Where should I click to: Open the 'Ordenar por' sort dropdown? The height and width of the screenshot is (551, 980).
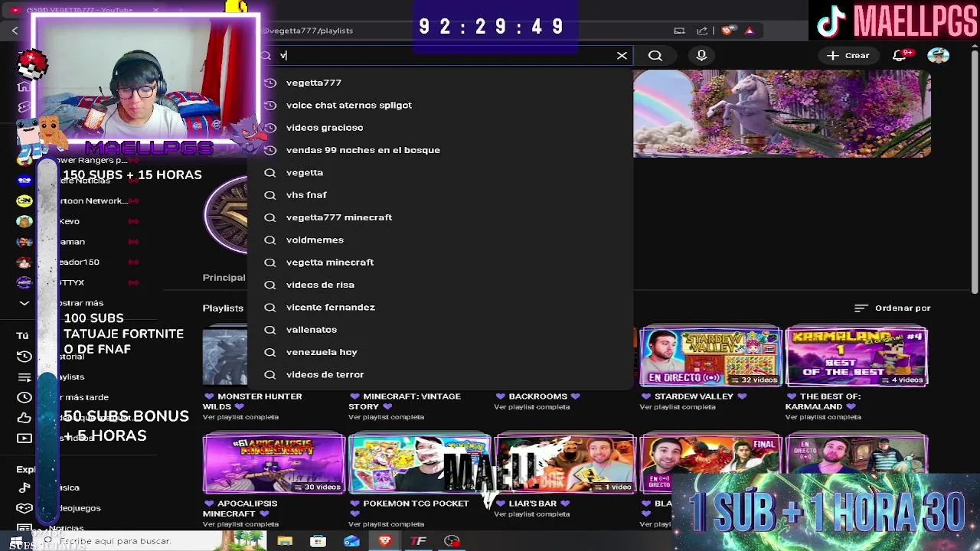tap(893, 308)
